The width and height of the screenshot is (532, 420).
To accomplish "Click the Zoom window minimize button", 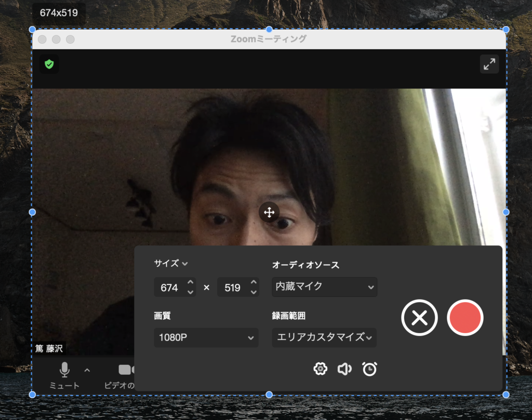I will pyautogui.click(x=56, y=40).
